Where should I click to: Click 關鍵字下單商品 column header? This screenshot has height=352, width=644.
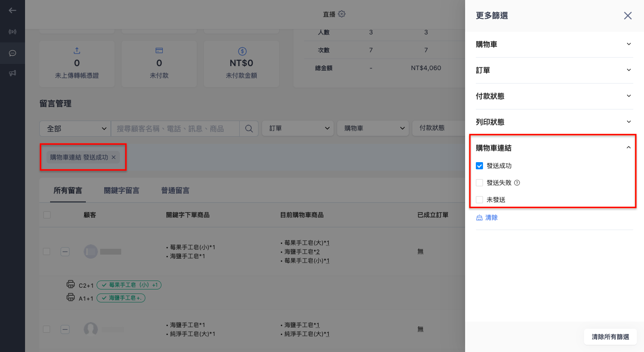click(x=188, y=215)
